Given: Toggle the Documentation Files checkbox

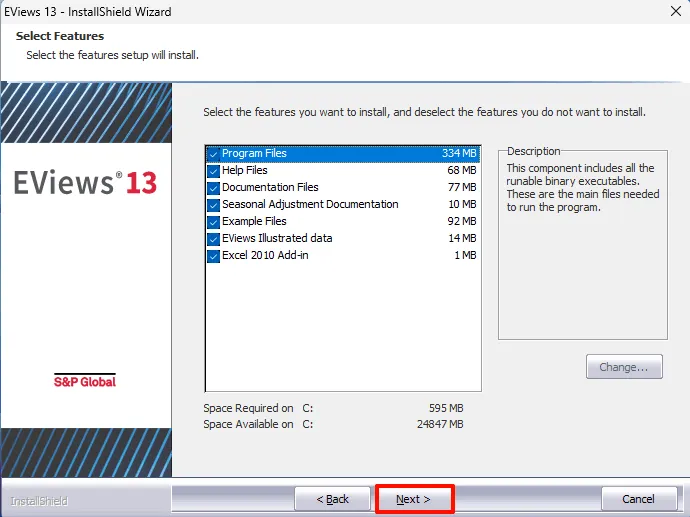Looking at the screenshot, I should pyautogui.click(x=213, y=188).
